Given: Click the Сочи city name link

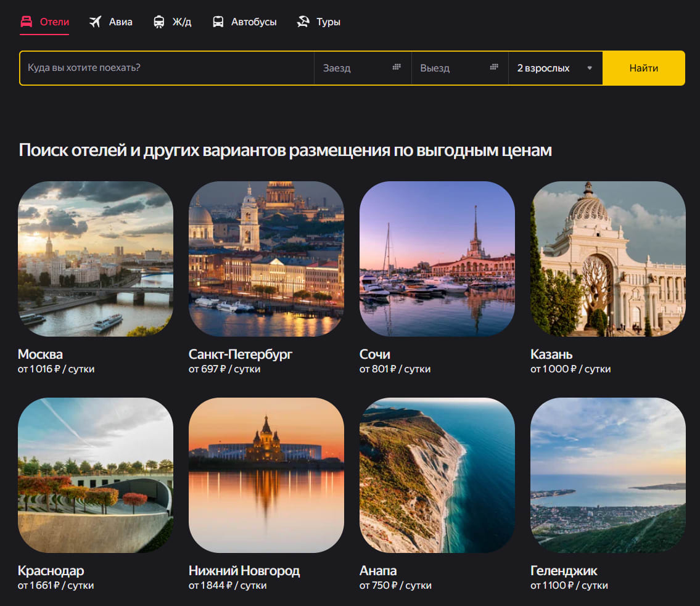Looking at the screenshot, I should [x=374, y=354].
